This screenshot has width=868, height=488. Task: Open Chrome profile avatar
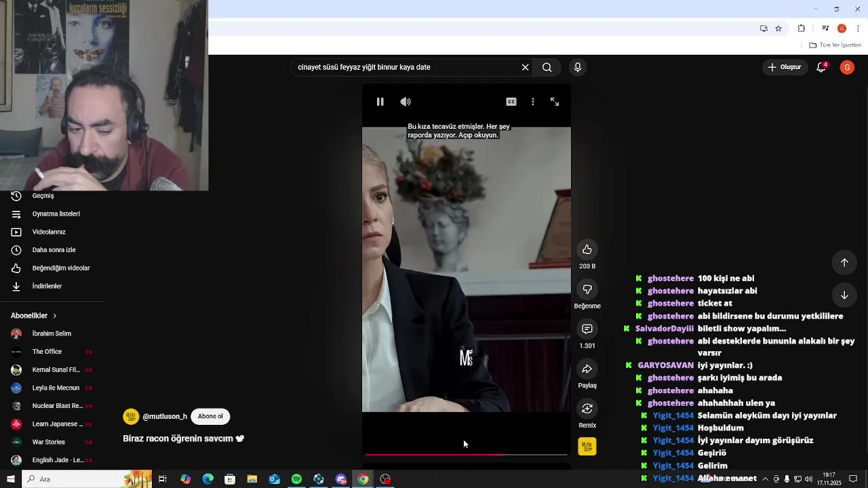tap(842, 28)
